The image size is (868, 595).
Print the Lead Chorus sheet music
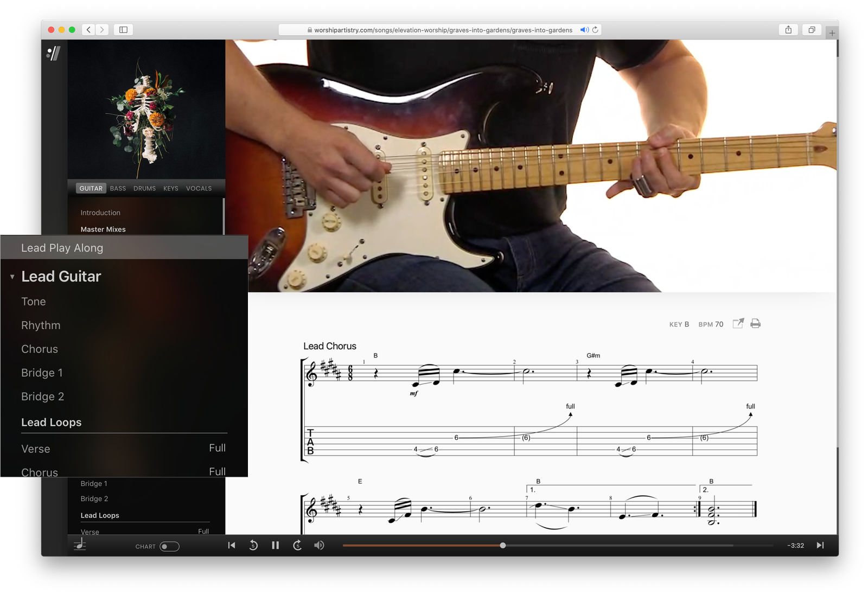pyautogui.click(x=755, y=324)
